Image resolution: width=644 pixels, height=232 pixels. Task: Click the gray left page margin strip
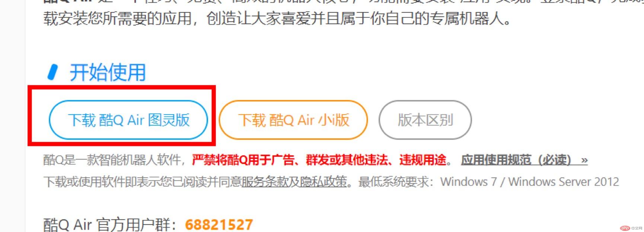[13, 116]
